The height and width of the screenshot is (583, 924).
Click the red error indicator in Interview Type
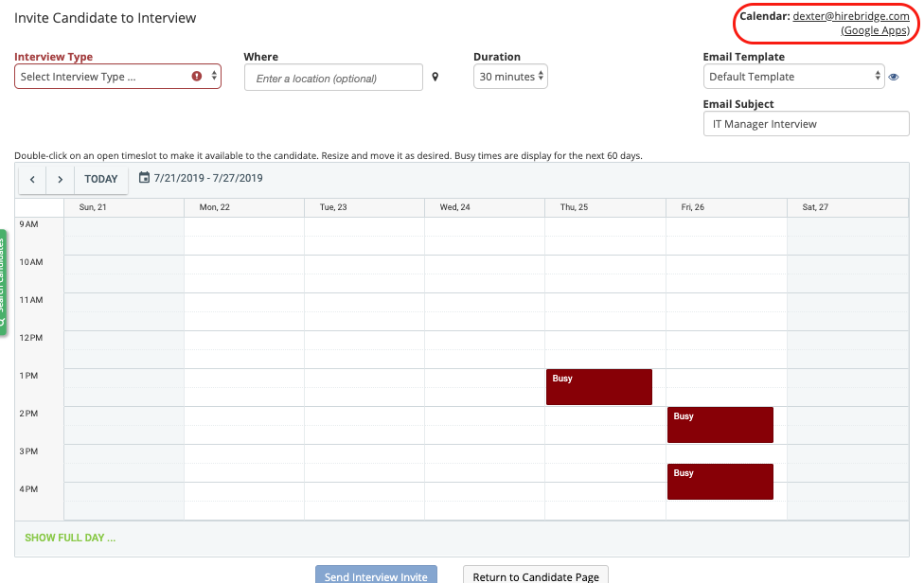coord(196,76)
